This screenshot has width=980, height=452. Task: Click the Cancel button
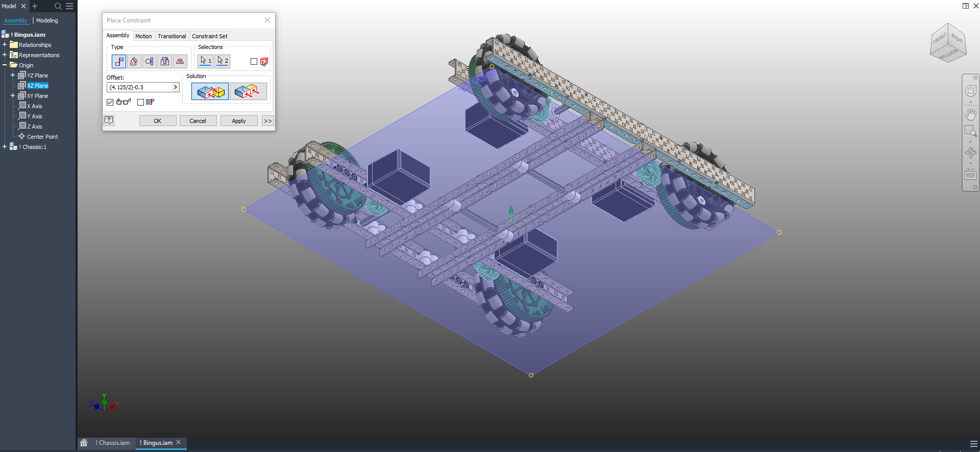coord(198,121)
